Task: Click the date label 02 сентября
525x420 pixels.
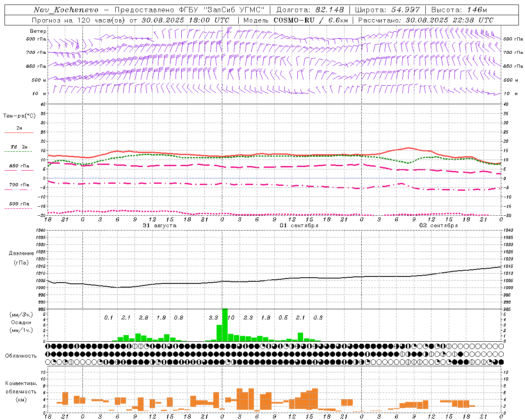Action: pos(438,226)
